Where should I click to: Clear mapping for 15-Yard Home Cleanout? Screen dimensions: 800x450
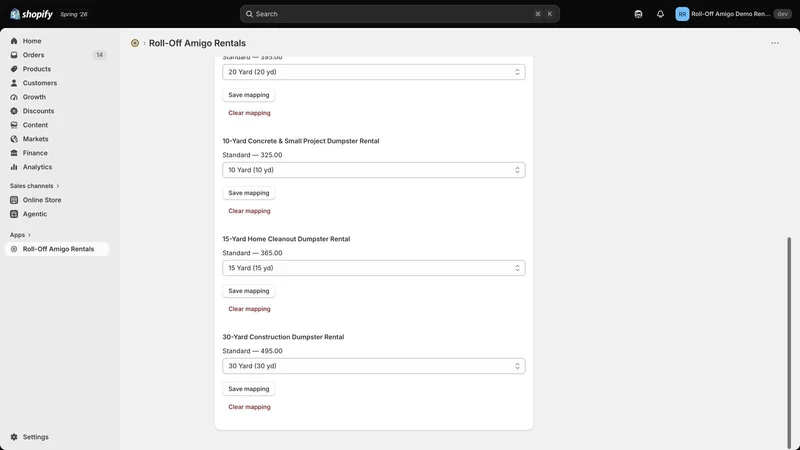(249, 309)
